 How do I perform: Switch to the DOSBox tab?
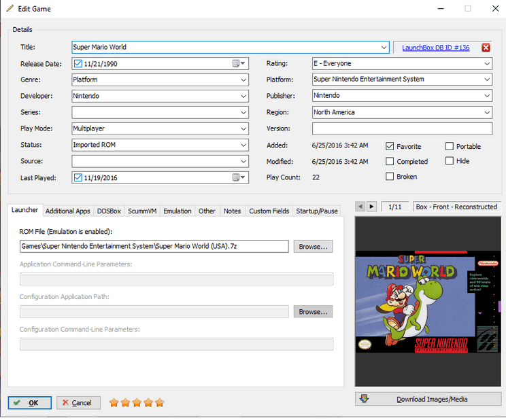[x=109, y=211]
